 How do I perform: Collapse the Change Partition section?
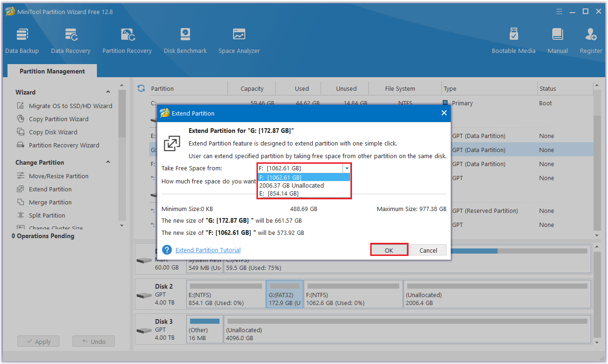(x=108, y=162)
